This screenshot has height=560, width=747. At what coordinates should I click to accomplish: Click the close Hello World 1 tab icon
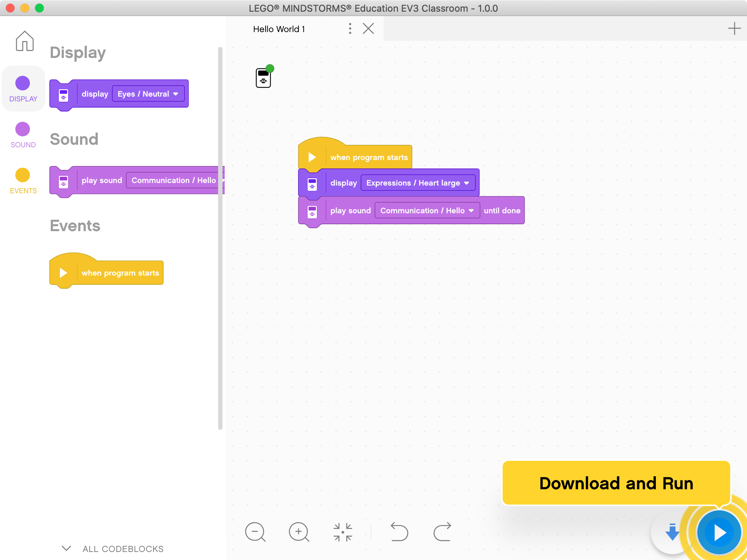[368, 29]
